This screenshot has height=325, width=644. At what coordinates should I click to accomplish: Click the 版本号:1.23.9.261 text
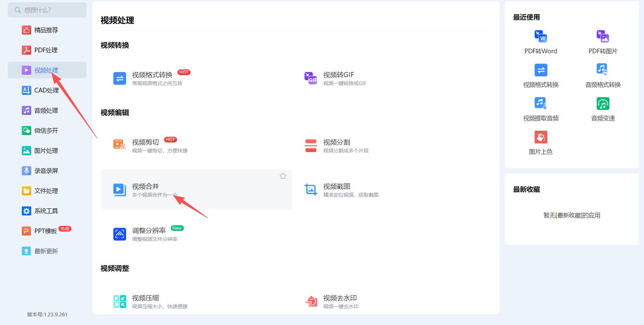pyautogui.click(x=47, y=314)
